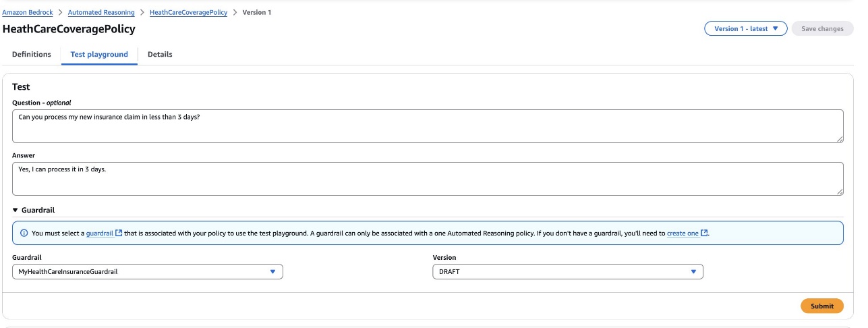
Task: Click the Save changes button
Action: tap(822, 29)
